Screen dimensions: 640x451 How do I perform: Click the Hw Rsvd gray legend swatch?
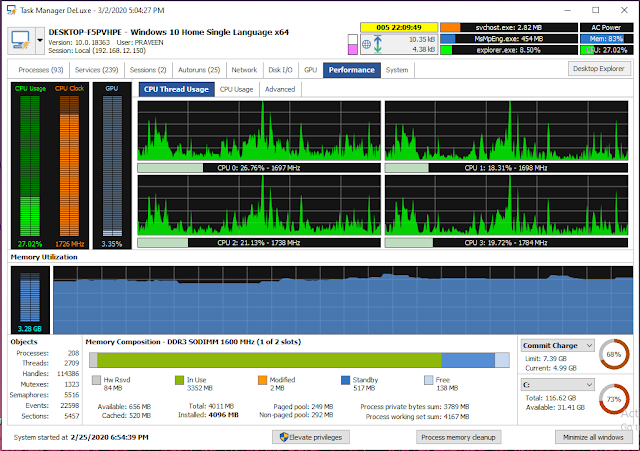click(96, 380)
